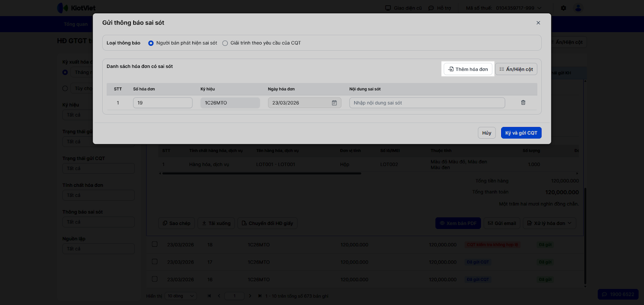Screen dimensions: 644x305
Task: Open the user account avatar
Action: (x=578, y=8)
